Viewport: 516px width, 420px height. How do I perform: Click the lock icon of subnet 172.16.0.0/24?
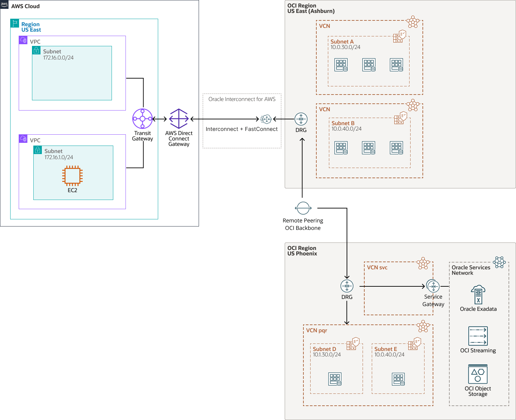(36, 50)
